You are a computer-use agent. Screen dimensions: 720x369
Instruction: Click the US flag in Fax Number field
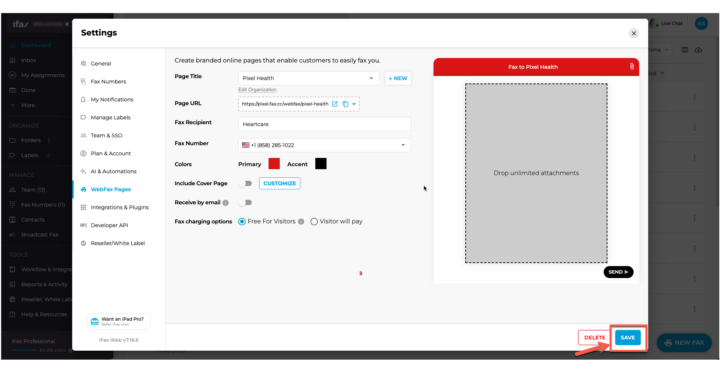(246, 145)
